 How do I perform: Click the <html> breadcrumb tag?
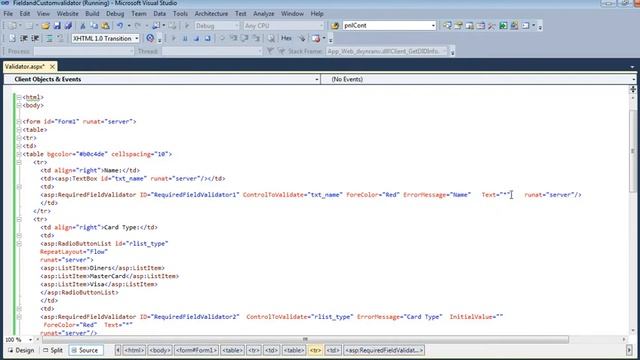pos(134,350)
